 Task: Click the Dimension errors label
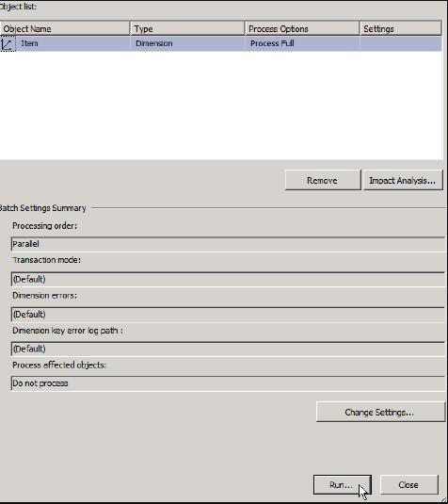pyautogui.click(x=44, y=296)
